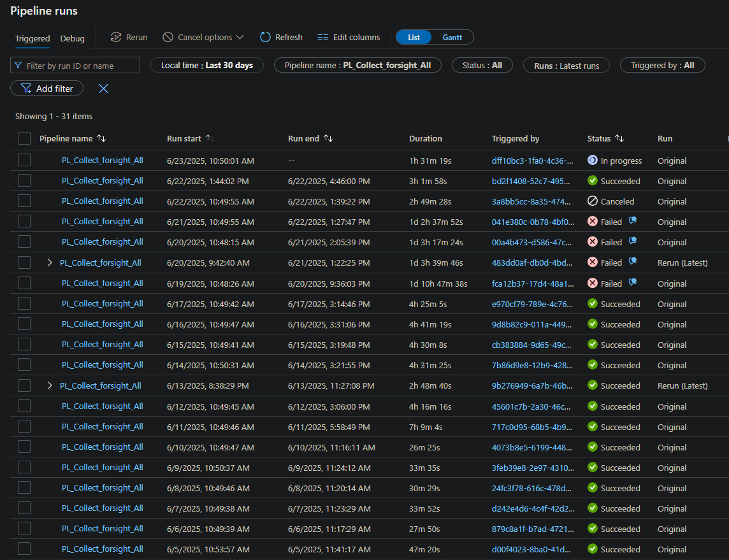The image size is (729, 560).
Task: Open Status All filter pill
Action: (x=482, y=66)
